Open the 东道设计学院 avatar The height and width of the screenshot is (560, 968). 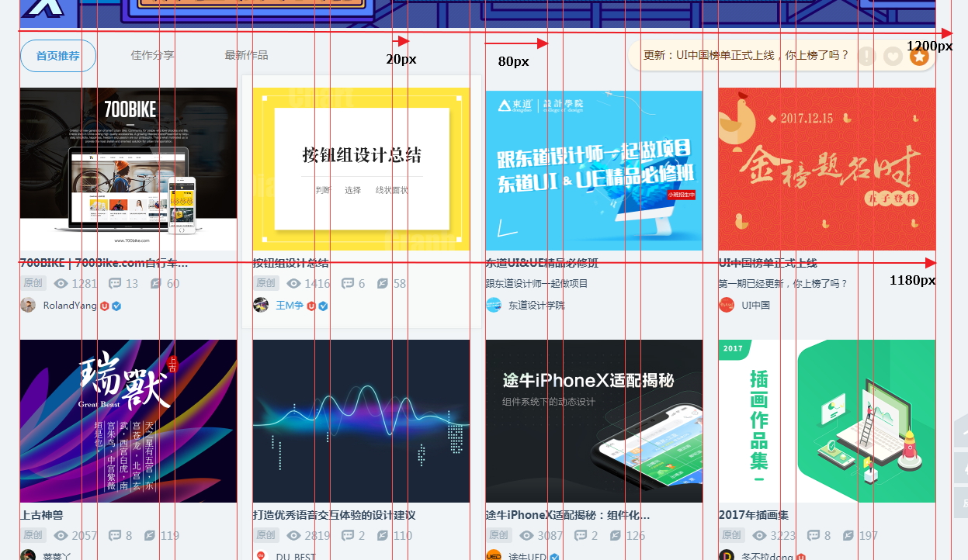(494, 305)
